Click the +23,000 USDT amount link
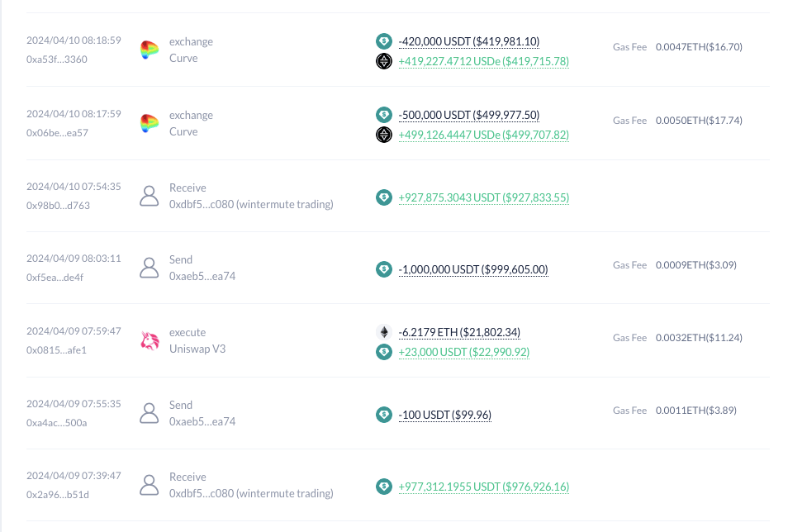This screenshot has height=532, width=788. coord(464,352)
